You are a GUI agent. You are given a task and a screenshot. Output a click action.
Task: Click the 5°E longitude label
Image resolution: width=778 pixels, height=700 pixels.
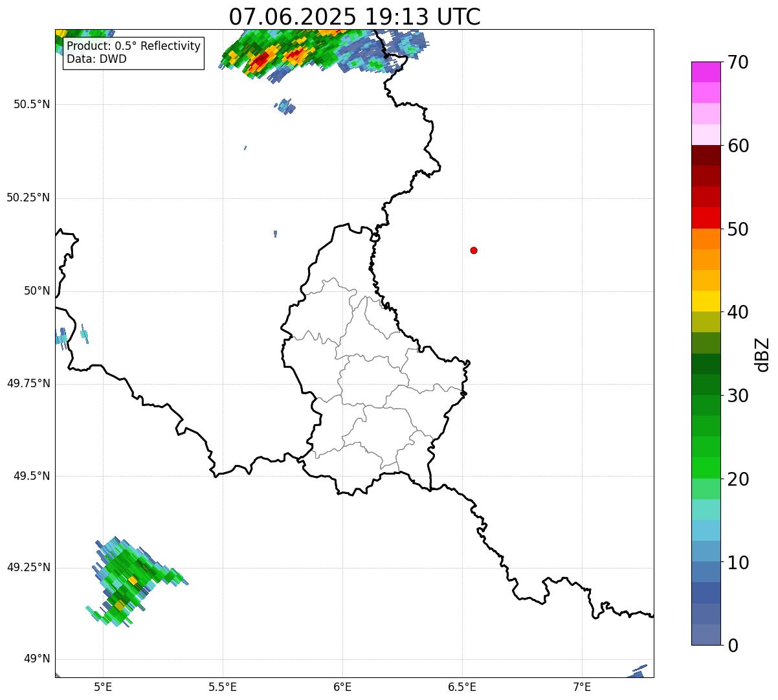click(x=104, y=686)
